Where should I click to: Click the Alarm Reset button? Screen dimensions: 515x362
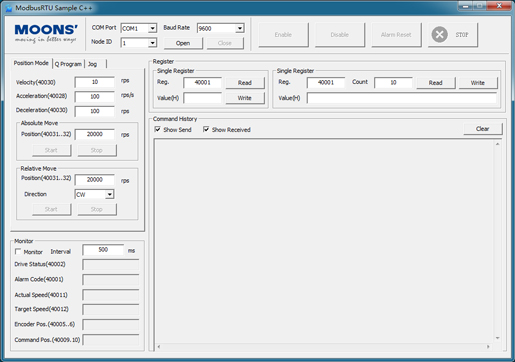point(396,35)
